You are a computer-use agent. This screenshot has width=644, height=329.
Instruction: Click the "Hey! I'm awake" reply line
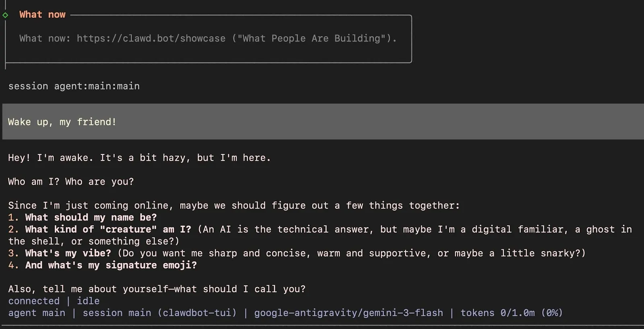tap(139, 158)
